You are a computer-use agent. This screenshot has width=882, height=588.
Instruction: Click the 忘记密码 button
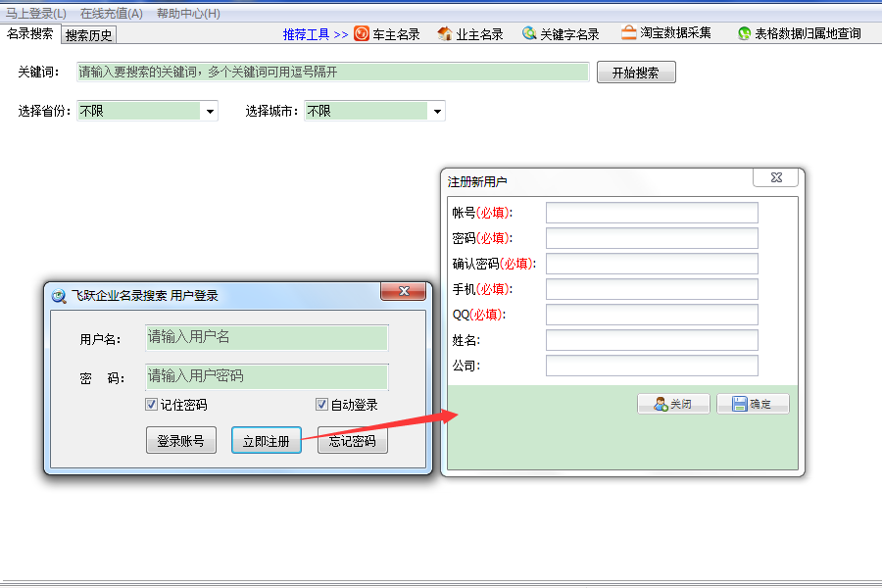[352, 441]
